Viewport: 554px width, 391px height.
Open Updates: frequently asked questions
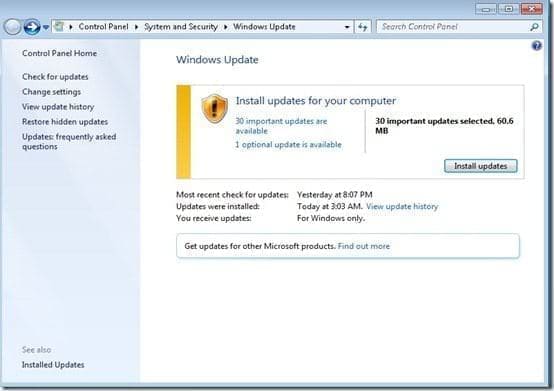tap(69, 142)
